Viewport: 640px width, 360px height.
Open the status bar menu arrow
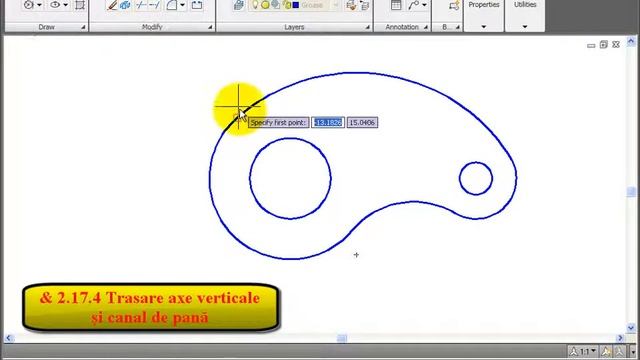point(633,351)
